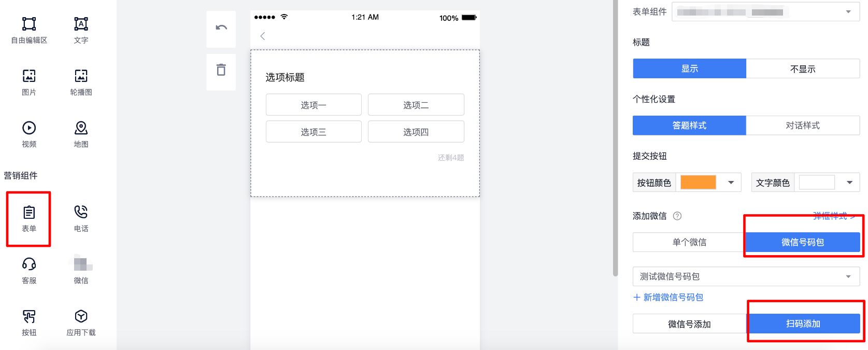Screen dimensions: 868x350
Task: Add the 视频 video component
Action: click(29, 134)
